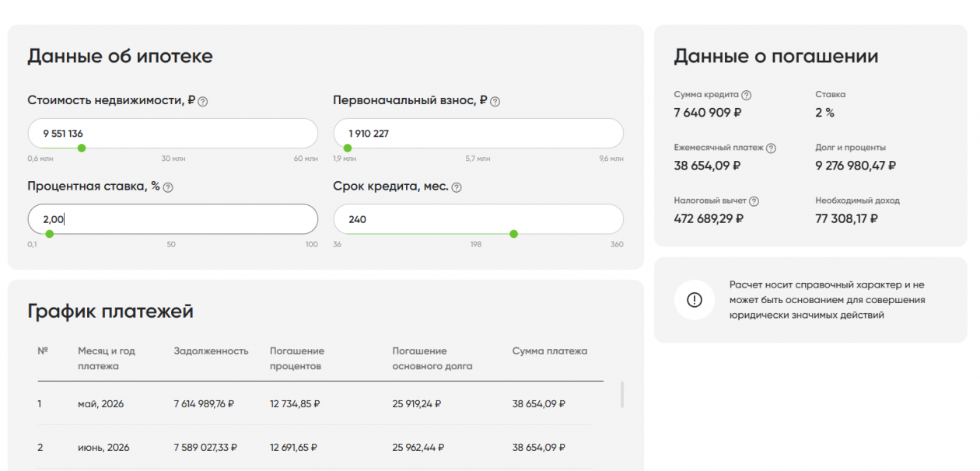980x471 pixels.
Task: Click the interest rate input showing 2,00
Action: click(x=173, y=219)
